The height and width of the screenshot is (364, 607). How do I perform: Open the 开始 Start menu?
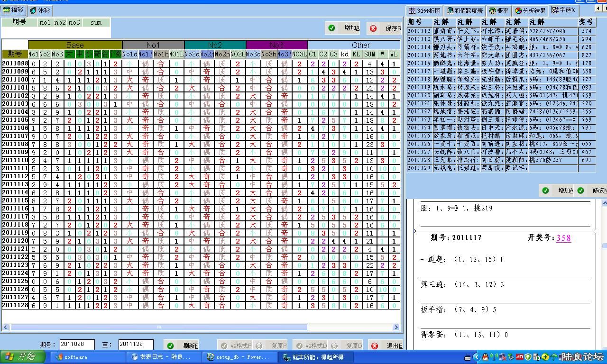pyautogui.click(x=22, y=357)
